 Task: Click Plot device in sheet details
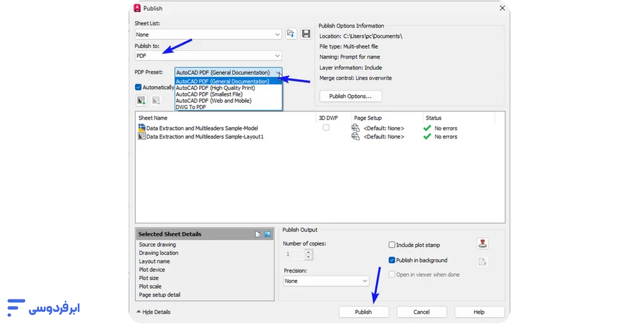point(152,270)
